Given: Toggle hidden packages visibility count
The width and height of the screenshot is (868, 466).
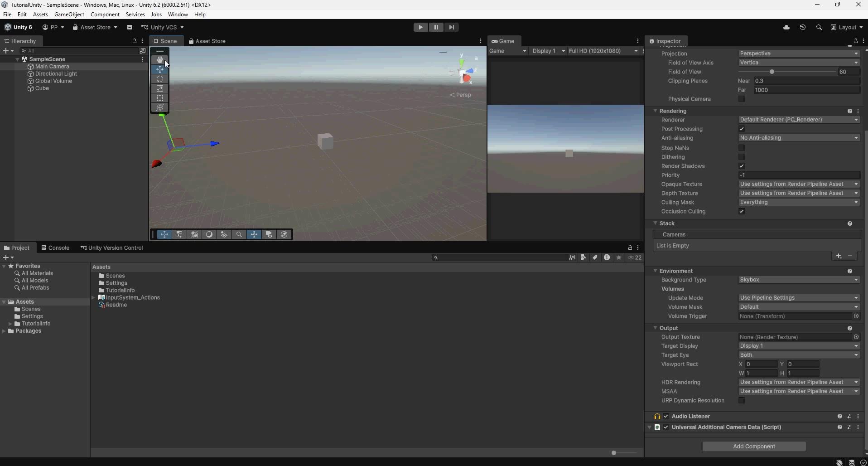Looking at the screenshot, I should [635, 257].
